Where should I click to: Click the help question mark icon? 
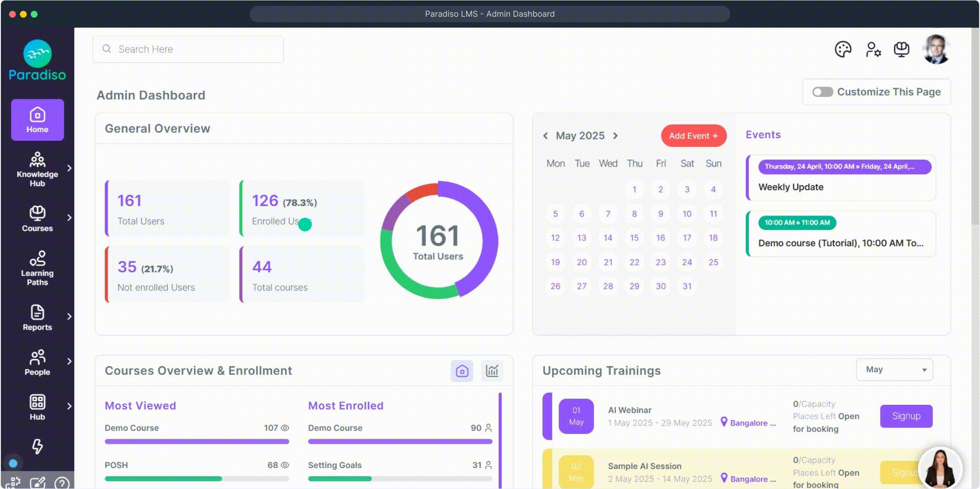(x=62, y=483)
